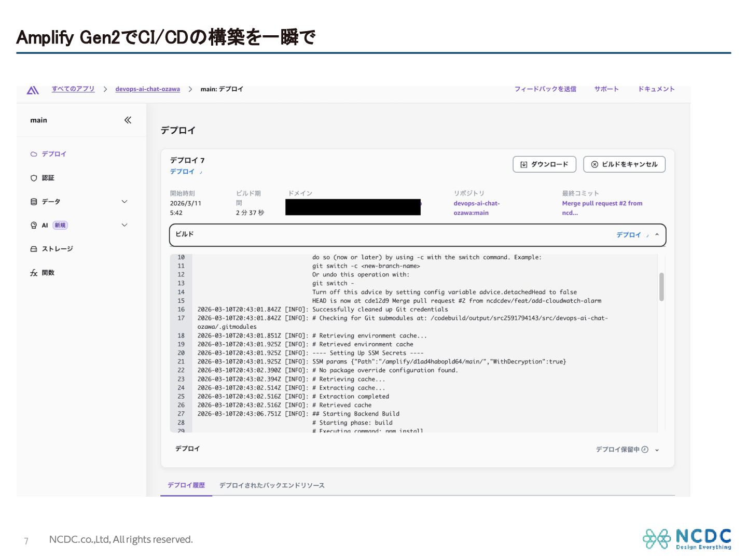Open the devops-ai-chat-ozawa breadcrumb link

[148, 89]
